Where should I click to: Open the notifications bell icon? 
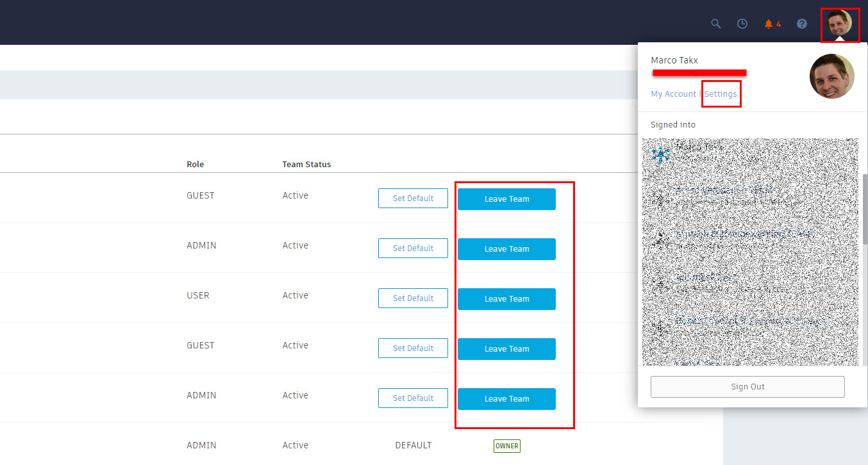(x=767, y=24)
